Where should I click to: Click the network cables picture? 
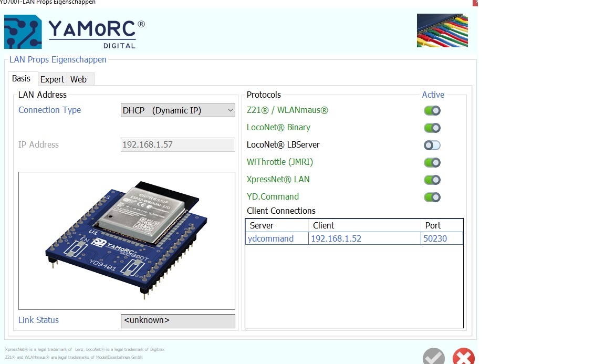pos(442,30)
